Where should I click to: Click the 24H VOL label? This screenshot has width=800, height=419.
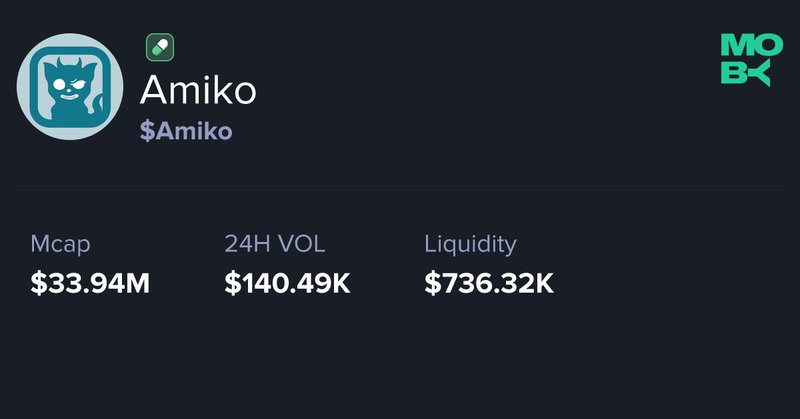(275, 244)
